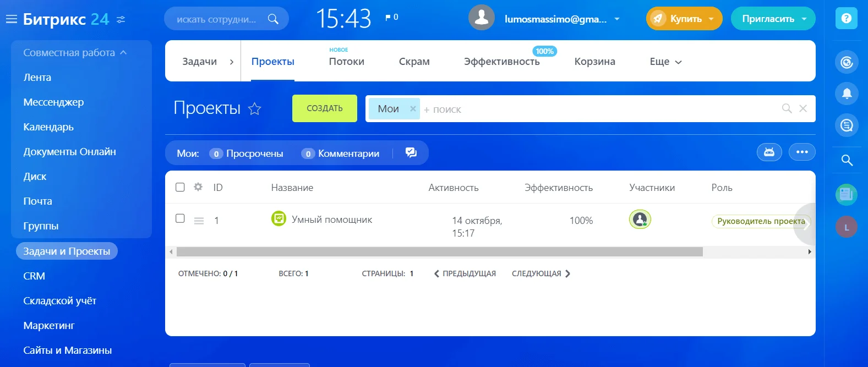Screen dimensions: 868x367
Task: Open the Купить dropdown arrow
Action: (x=711, y=19)
